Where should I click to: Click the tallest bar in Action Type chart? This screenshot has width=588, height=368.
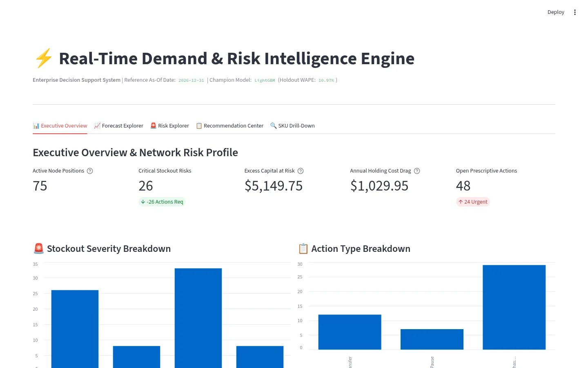coord(514,307)
